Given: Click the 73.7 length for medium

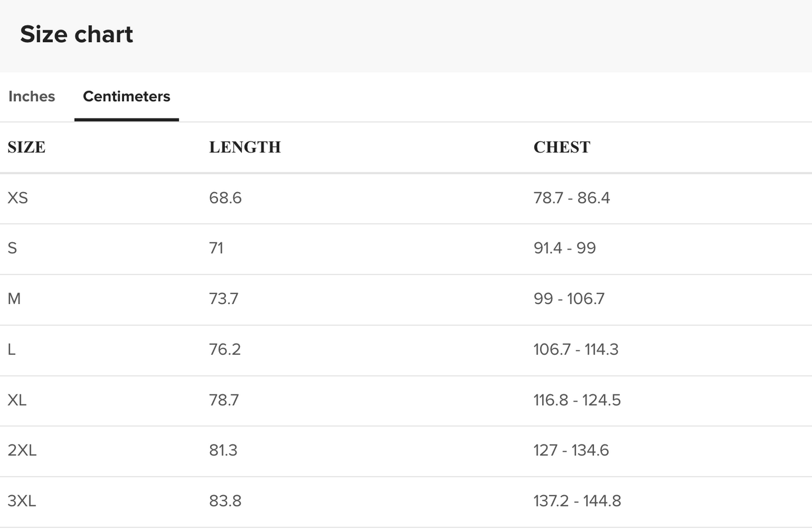Looking at the screenshot, I should click(224, 299).
